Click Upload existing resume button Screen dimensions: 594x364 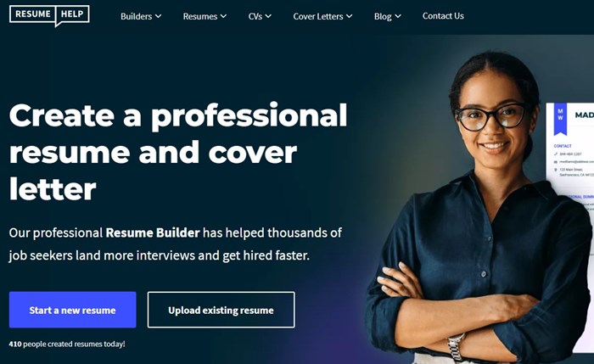click(x=221, y=310)
